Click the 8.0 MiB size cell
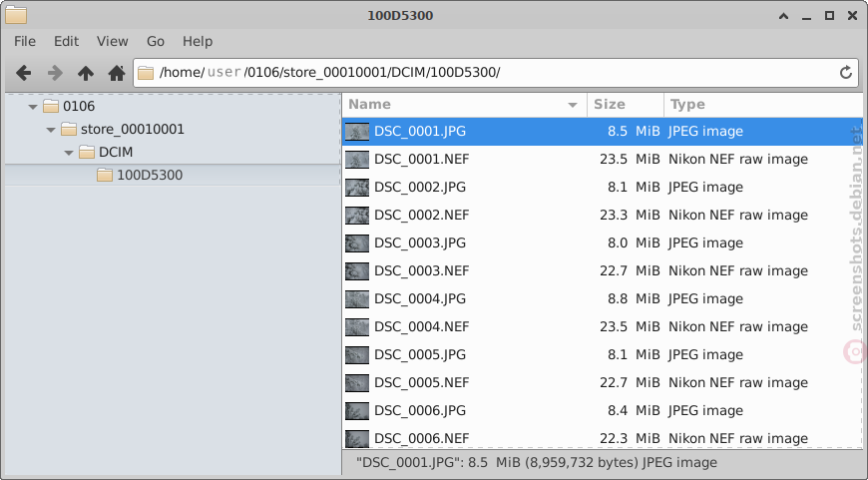 (634, 243)
